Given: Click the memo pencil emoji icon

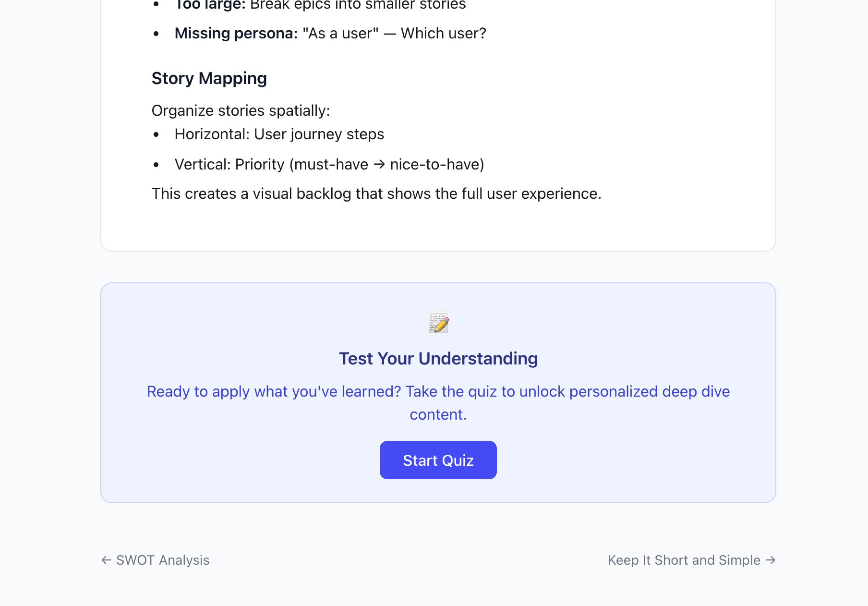Looking at the screenshot, I should 438,322.
